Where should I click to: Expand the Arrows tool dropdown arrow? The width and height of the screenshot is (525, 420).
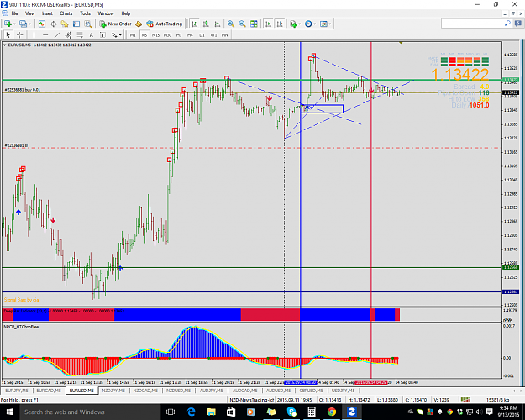pyautogui.click(x=120, y=34)
